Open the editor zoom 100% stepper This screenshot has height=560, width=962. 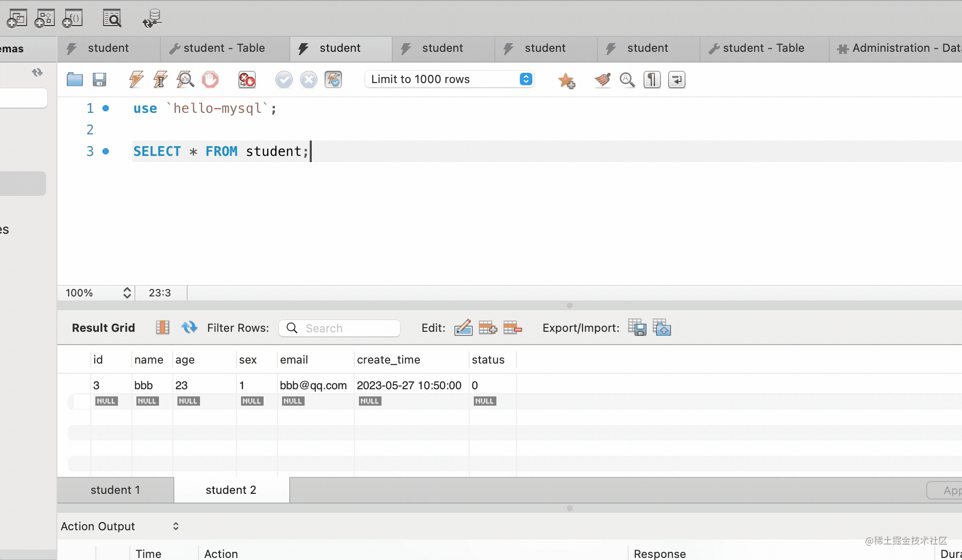127,293
